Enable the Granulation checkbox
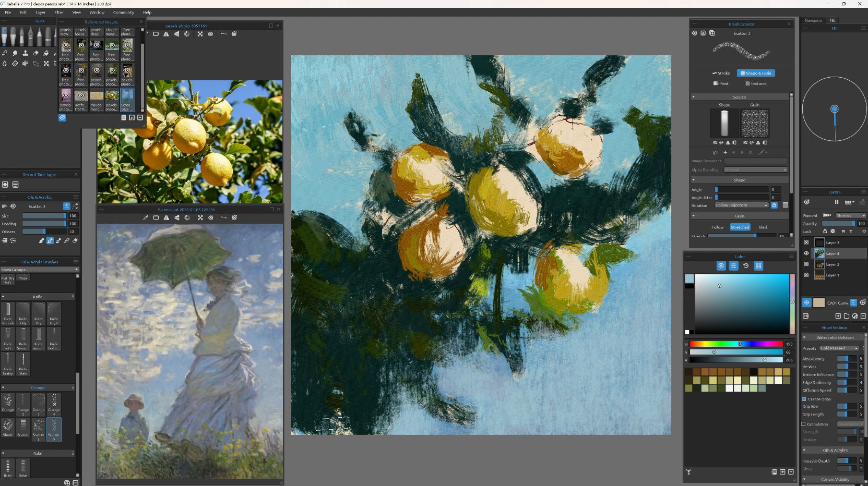Screen dimensions: 868x486 pyautogui.click(x=804, y=424)
